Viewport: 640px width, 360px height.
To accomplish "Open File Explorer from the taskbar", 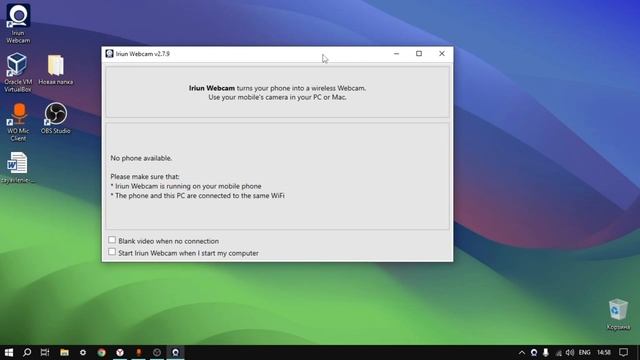I will coord(64,352).
